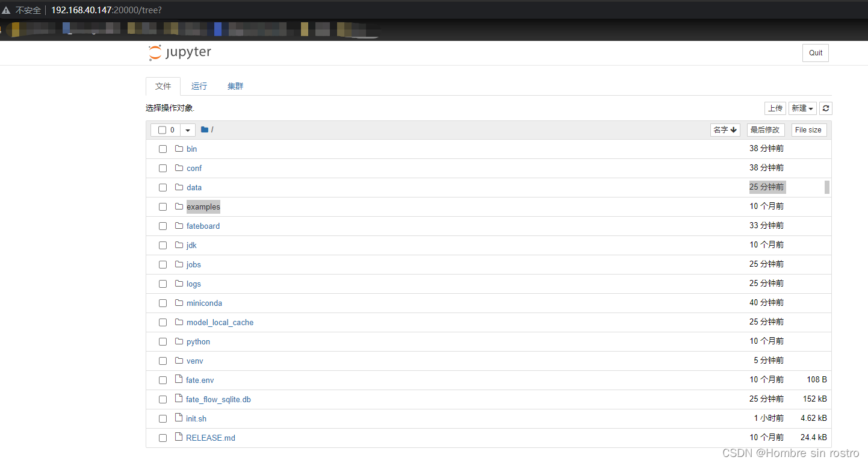
Task: Open the model_local_cache folder link
Action: pyautogui.click(x=220, y=322)
